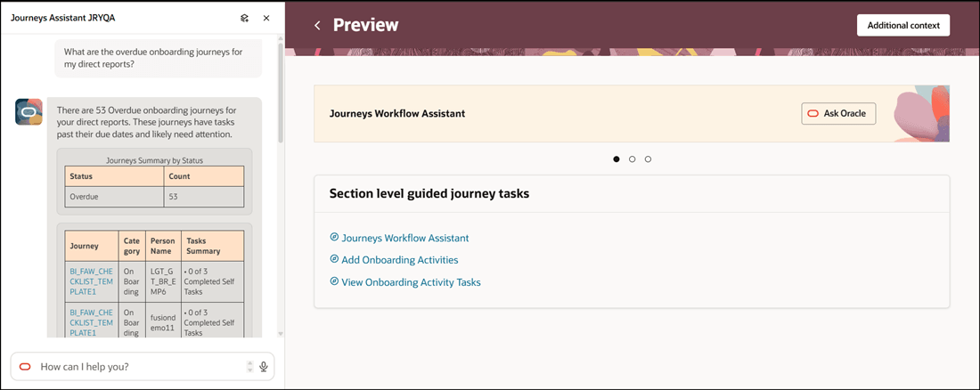980x390 pixels.
Task: Click the chat input resize stepper arrows
Action: (250, 367)
